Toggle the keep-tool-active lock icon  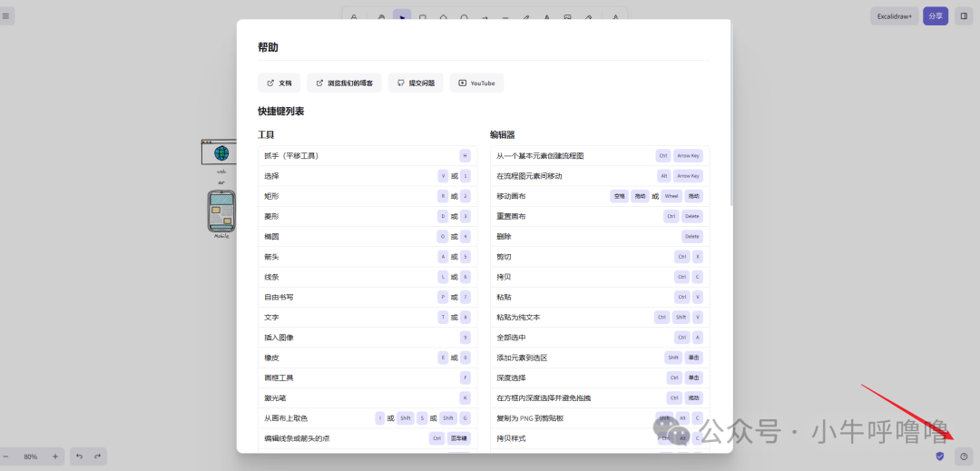pyautogui.click(x=354, y=17)
